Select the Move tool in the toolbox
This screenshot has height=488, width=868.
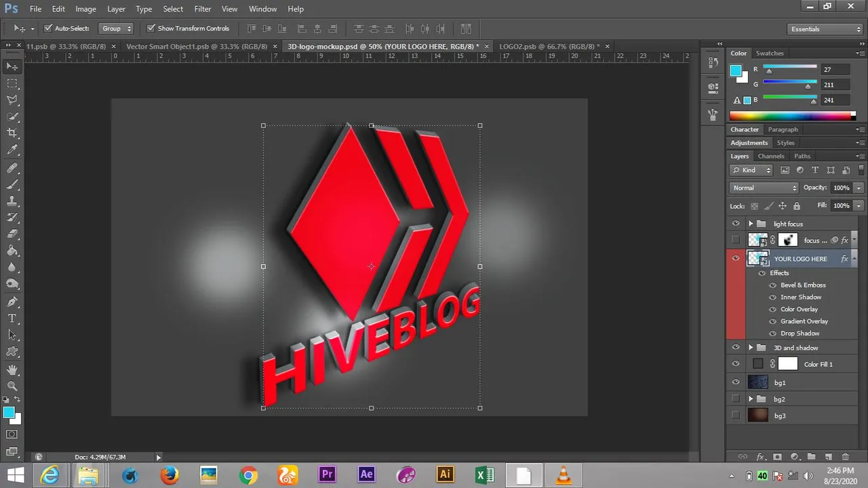tap(12, 66)
